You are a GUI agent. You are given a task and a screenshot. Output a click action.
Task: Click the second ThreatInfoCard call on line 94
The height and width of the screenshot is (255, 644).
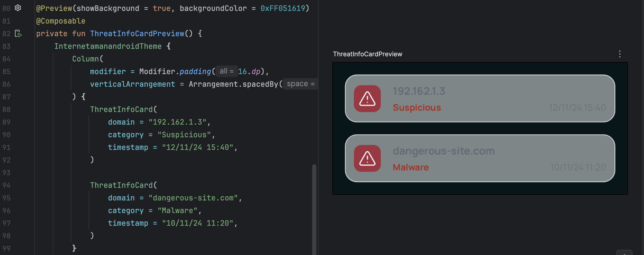[121, 185]
